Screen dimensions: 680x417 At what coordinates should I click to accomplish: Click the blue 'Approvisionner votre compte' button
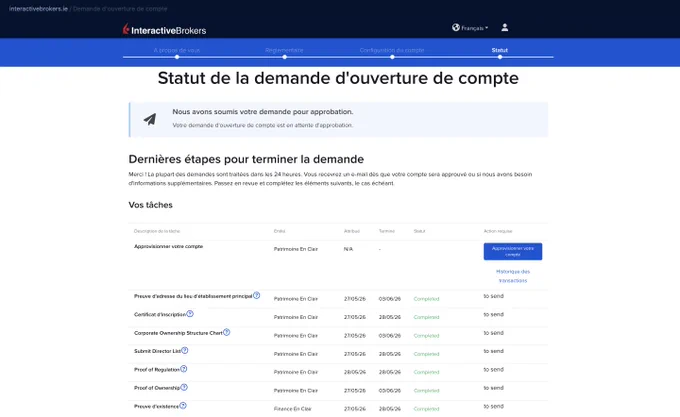click(x=513, y=251)
